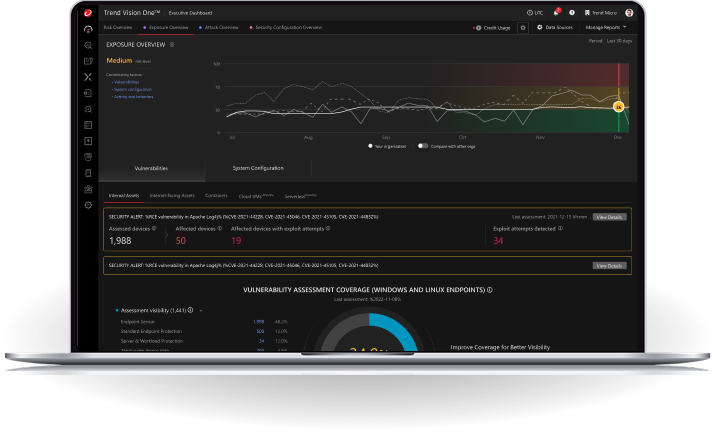Open the XDR icon in sidebar
716x432 pixels.
[89, 77]
